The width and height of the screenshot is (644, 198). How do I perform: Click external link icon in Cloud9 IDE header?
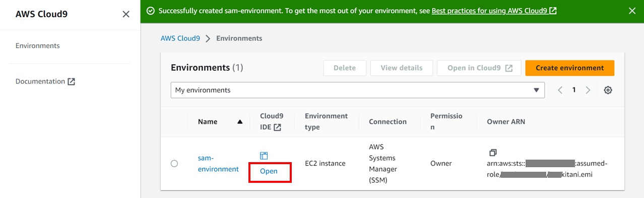(277, 128)
